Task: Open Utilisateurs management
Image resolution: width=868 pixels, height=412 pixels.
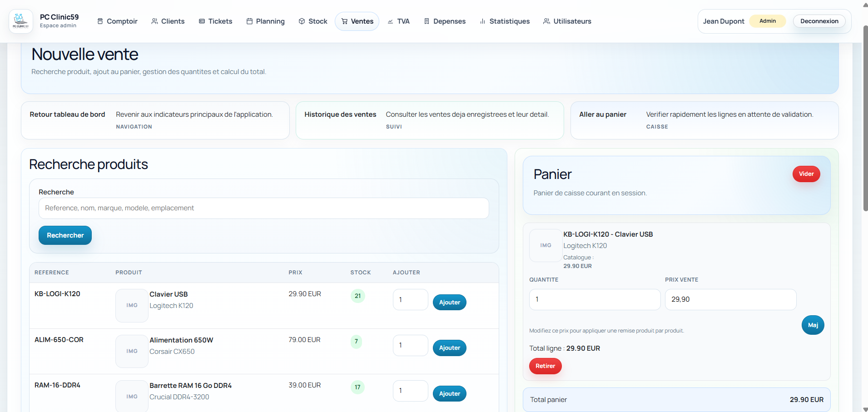Action: (x=567, y=21)
